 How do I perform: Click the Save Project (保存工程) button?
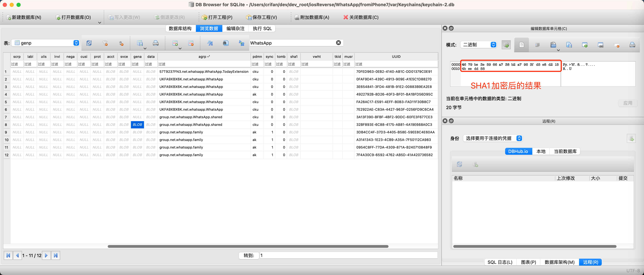(262, 17)
